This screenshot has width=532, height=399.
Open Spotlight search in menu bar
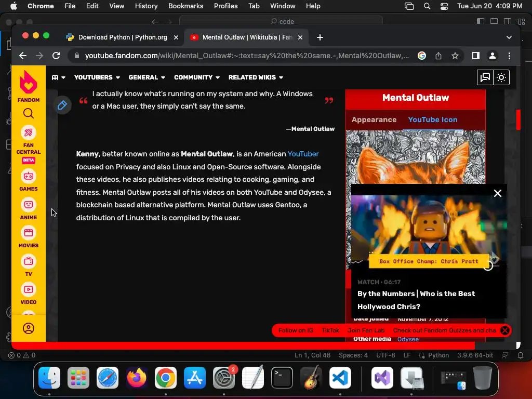click(427, 6)
